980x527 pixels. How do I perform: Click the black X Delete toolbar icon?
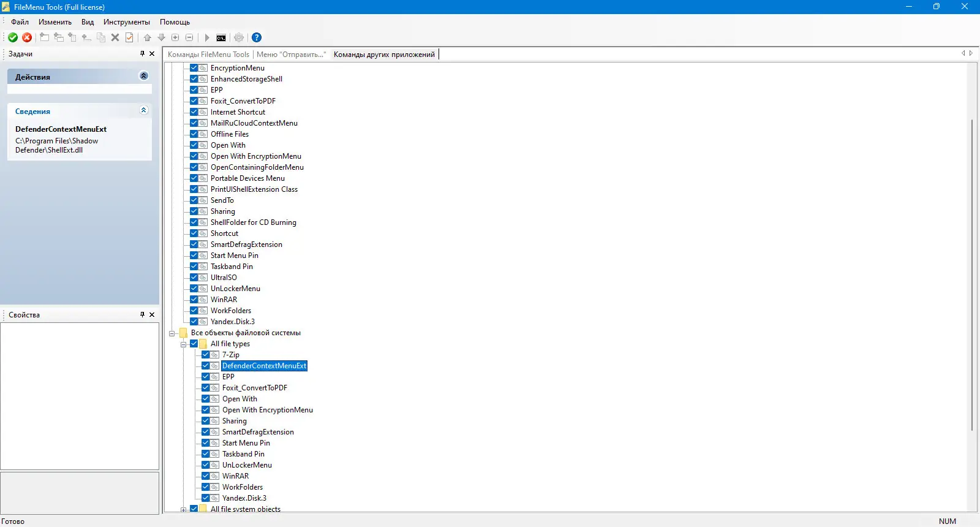point(115,37)
